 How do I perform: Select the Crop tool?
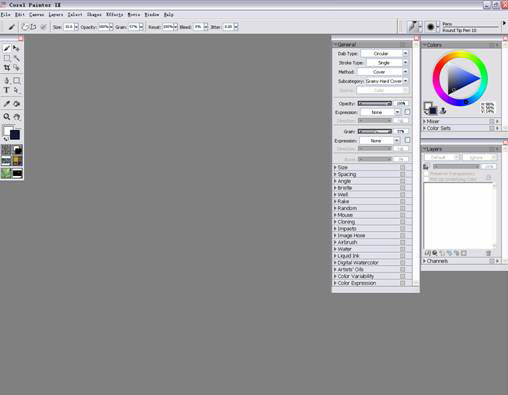pyautogui.click(x=6, y=68)
